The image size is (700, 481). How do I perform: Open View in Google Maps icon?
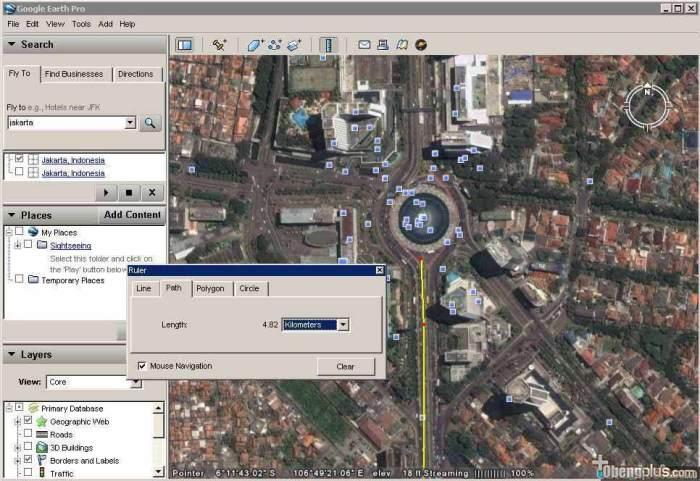coord(402,44)
